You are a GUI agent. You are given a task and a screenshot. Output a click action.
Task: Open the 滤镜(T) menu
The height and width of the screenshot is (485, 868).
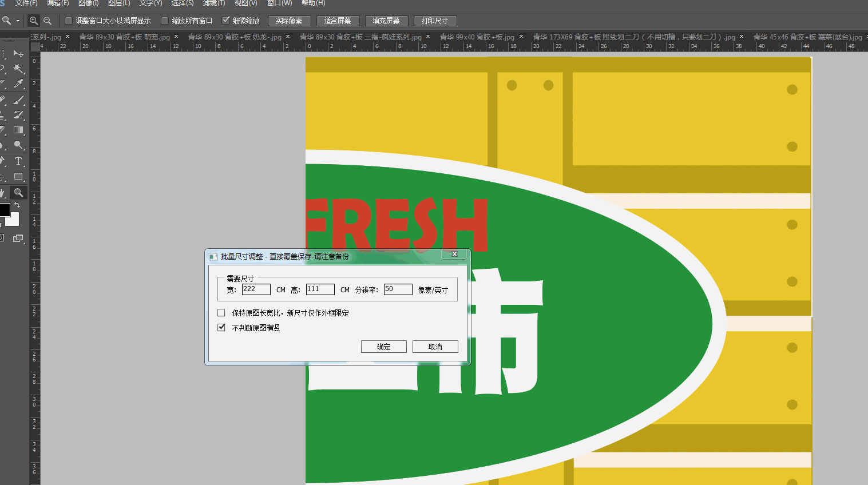pyautogui.click(x=214, y=3)
